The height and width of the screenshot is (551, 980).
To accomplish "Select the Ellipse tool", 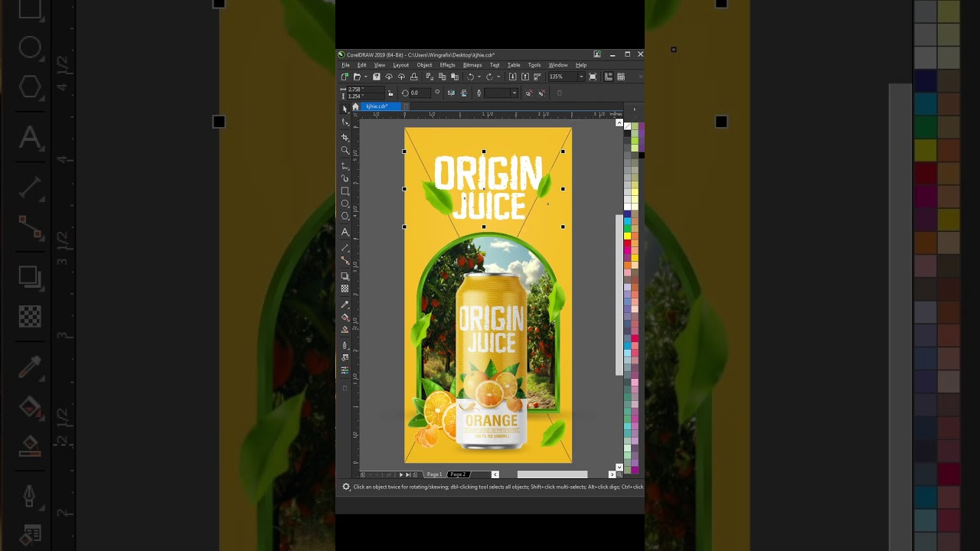I will pos(345,204).
